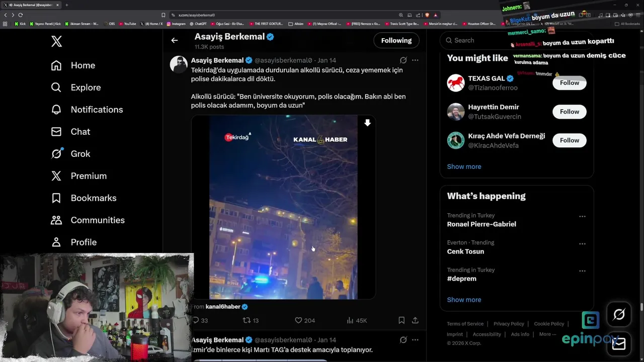The width and height of the screenshot is (644, 362).
Task: Show more suggested accounts
Action: click(x=464, y=166)
